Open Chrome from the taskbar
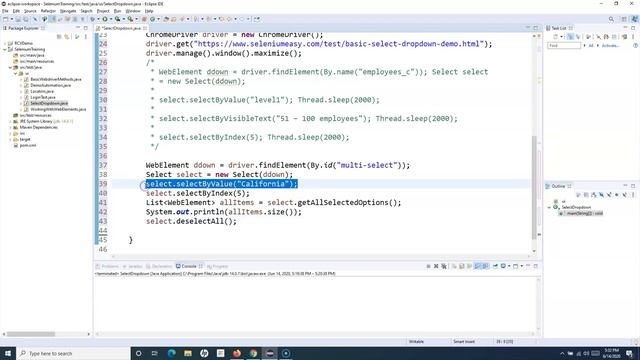The height and width of the screenshot is (360, 640). pos(253,353)
